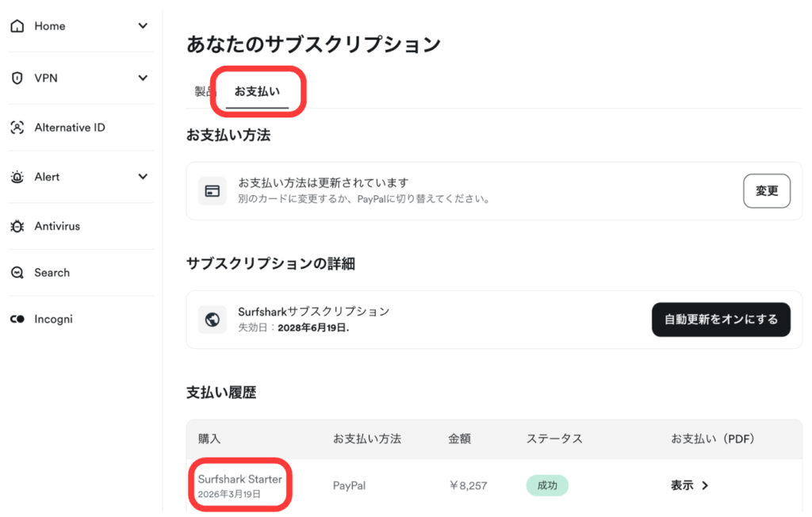
Task: Select the お支払い tab
Action: 256,92
